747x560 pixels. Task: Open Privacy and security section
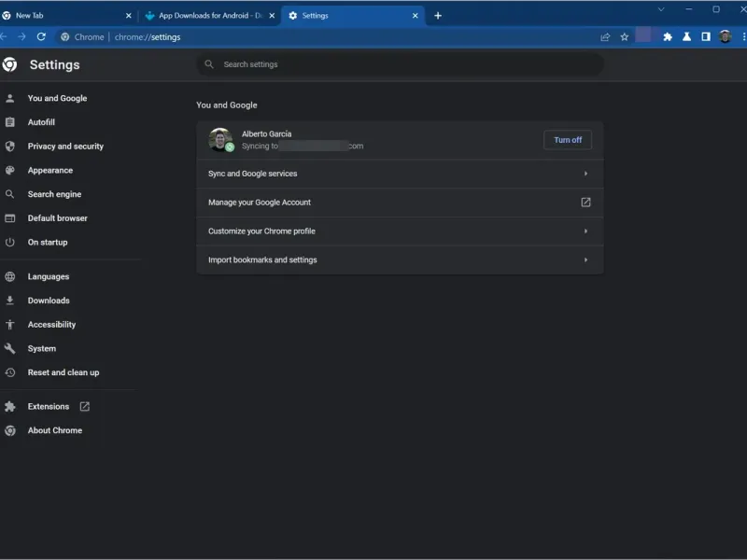click(x=65, y=147)
